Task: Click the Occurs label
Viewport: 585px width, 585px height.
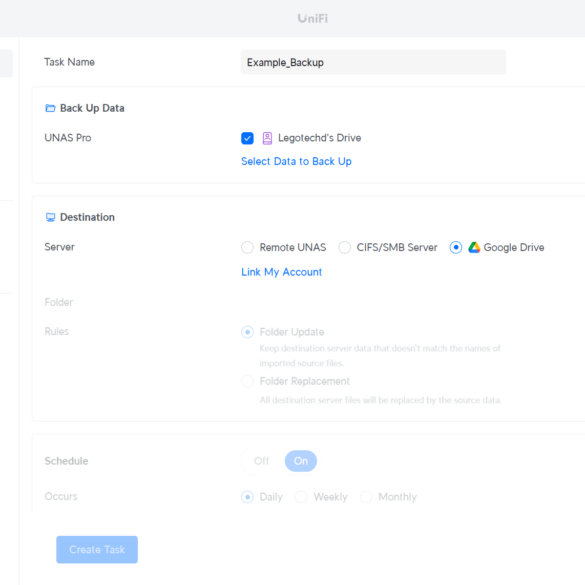Action: point(61,497)
